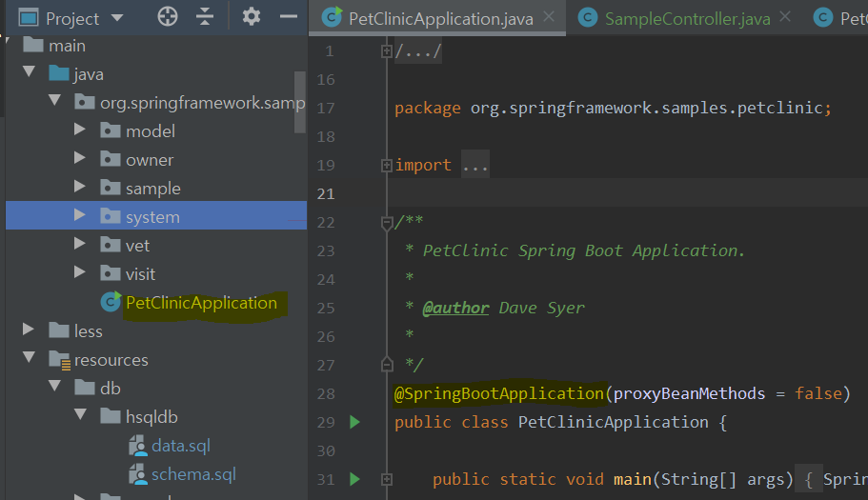
Task: Select the sample package folder icon
Action: click(111, 188)
